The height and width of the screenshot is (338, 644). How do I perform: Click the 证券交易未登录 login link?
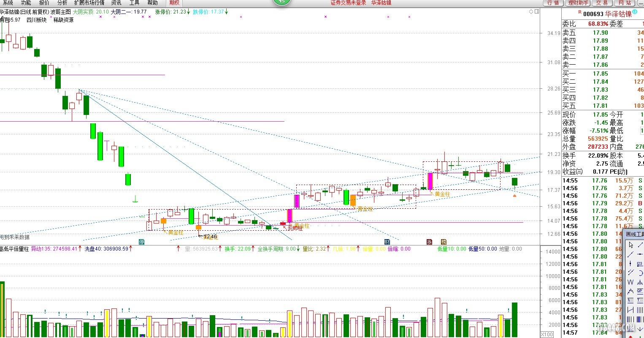pyautogui.click(x=349, y=3)
